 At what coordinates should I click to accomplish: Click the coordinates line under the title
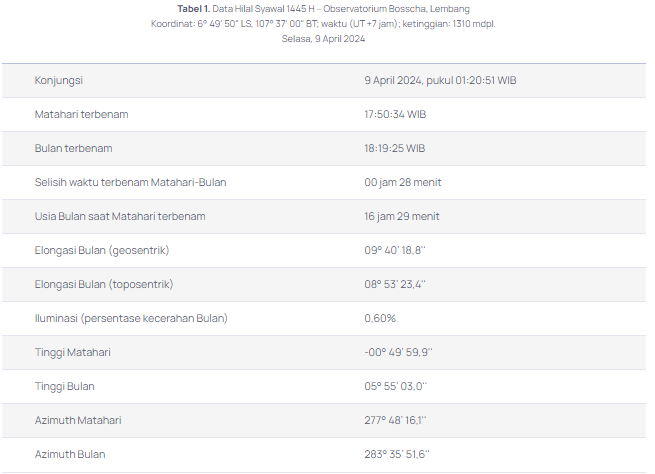(x=323, y=24)
